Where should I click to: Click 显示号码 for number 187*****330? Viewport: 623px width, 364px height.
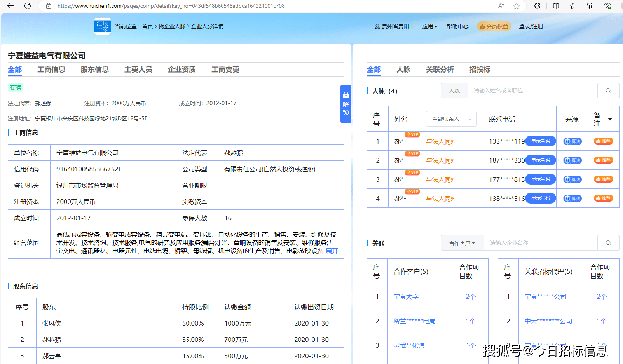click(x=541, y=160)
